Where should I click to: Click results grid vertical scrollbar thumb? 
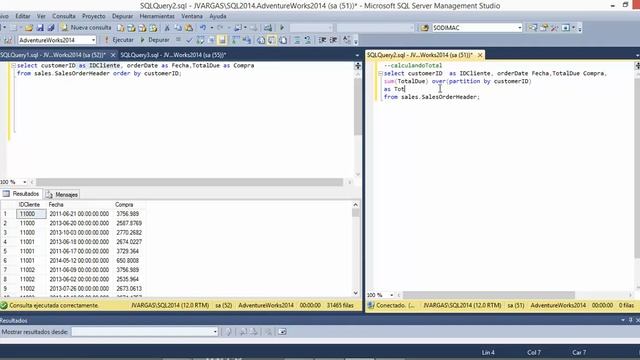(356, 213)
